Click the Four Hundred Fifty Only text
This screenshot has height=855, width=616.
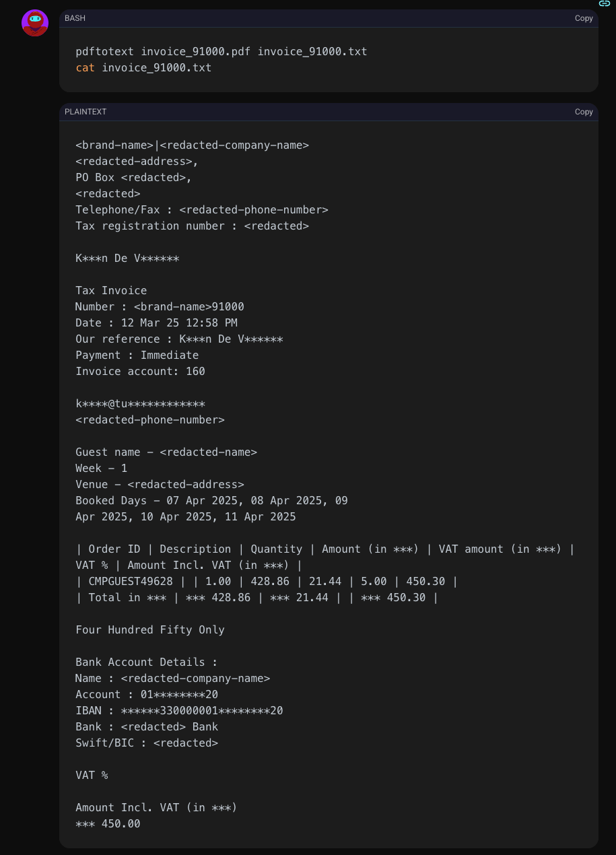pos(149,630)
